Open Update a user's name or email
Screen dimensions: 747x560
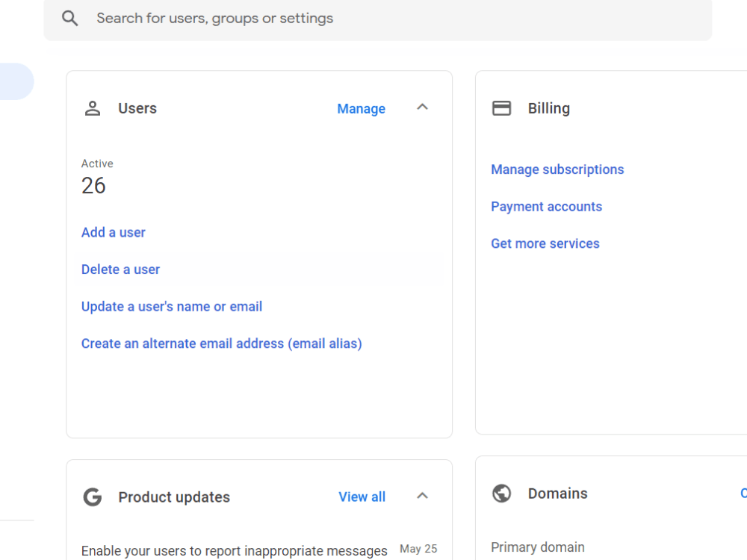(x=172, y=306)
